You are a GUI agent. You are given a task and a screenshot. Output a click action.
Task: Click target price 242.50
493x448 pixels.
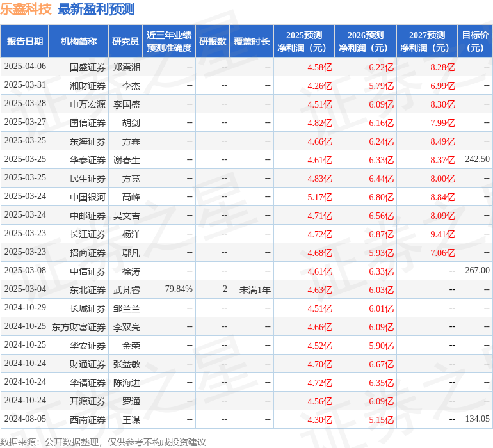(477, 159)
